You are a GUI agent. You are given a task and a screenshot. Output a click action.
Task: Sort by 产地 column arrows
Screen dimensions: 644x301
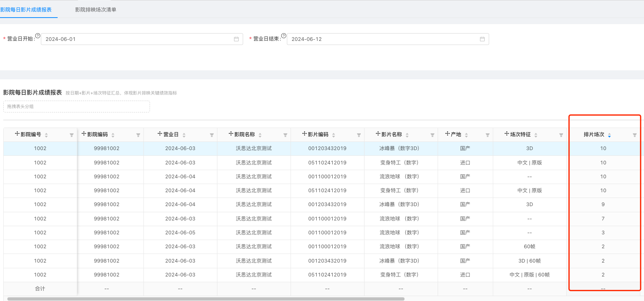click(466, 135)
